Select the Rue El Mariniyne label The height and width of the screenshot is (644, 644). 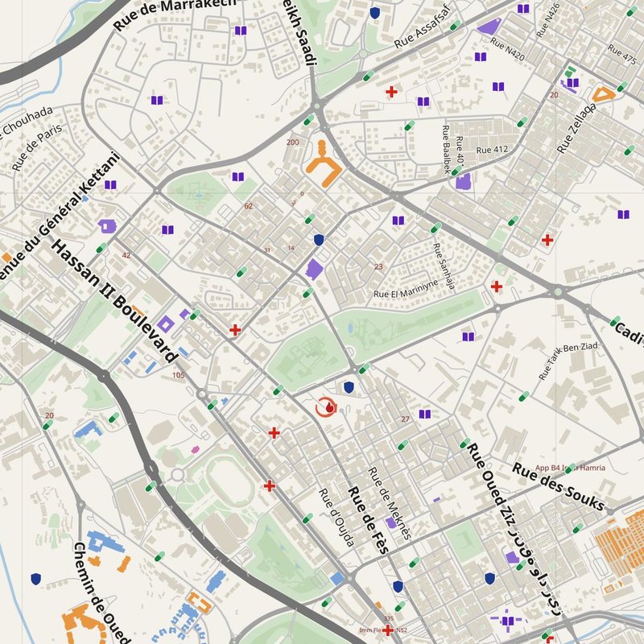coord(406,289)
